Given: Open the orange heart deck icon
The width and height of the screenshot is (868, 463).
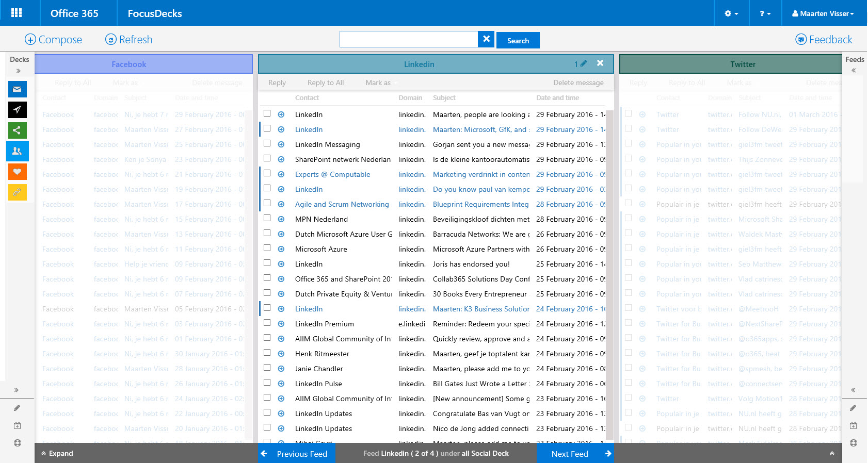Looking at the screenshot, I should coord(17,172).
